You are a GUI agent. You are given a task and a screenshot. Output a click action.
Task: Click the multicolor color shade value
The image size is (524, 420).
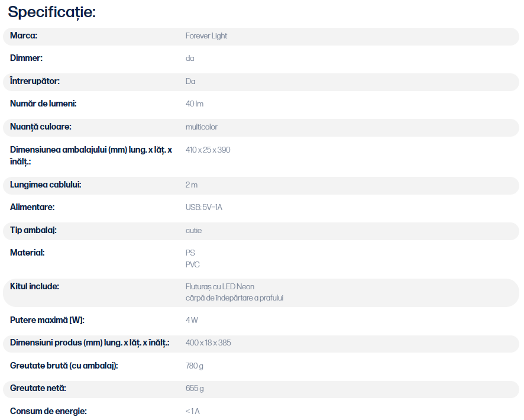(x=202, y=127)
